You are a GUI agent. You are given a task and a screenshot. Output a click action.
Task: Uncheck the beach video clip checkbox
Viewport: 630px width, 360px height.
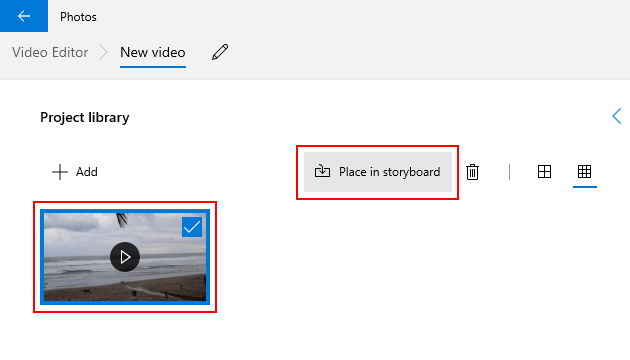pyautogui.click(x=192, y=227)
